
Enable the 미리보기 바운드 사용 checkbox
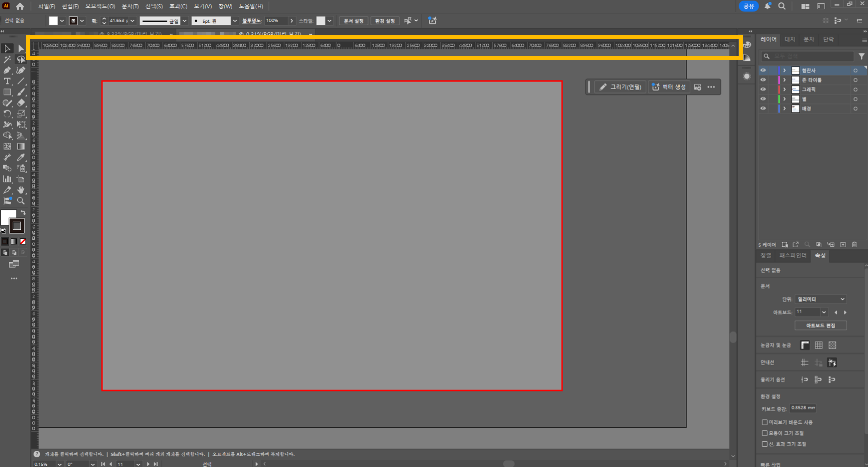click(764, 422)
